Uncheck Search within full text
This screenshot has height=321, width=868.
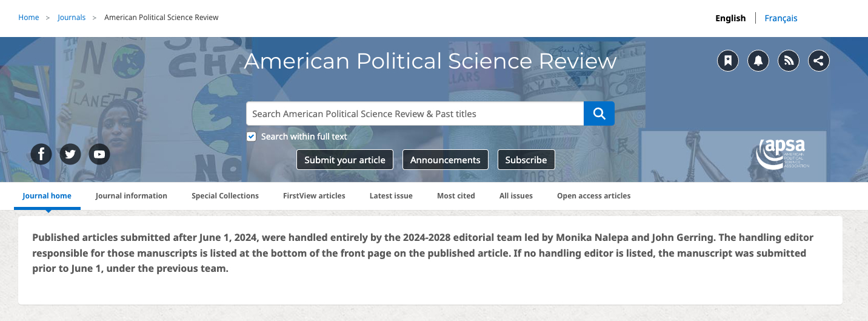tap(252, 137)
